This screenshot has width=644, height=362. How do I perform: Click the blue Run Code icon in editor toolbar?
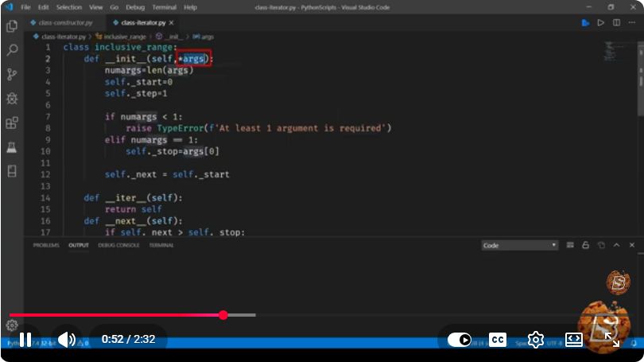[x=586, y=22]
